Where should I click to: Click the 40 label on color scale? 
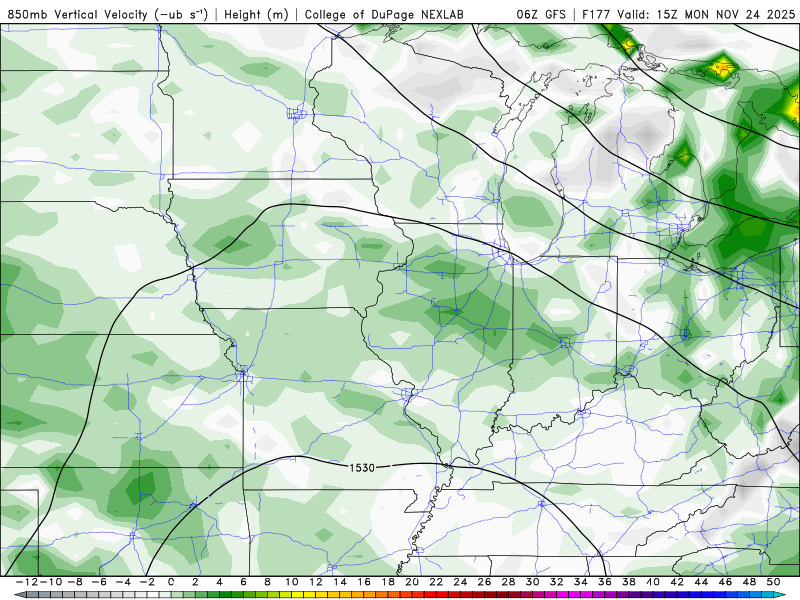click(653, 582)
